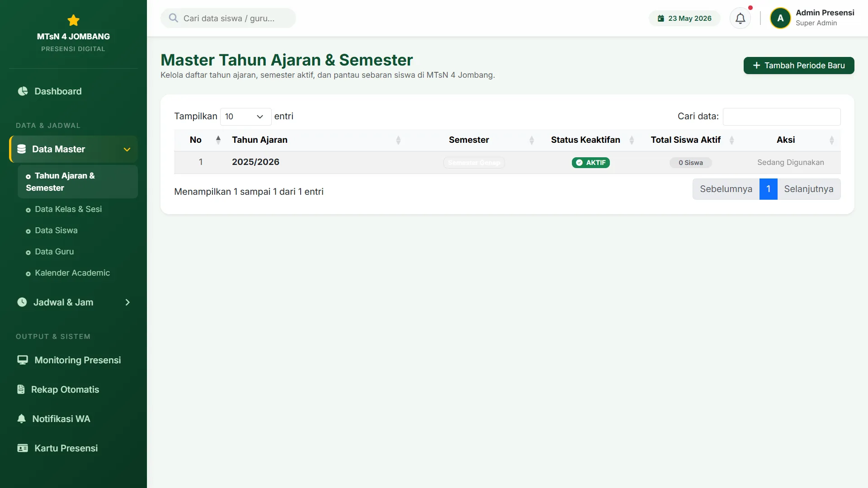Click the Admin Presensi profile name
Image resolution: width=868 pixels, height=488 pixels.
pyautogui.click(x=825, y=13)
